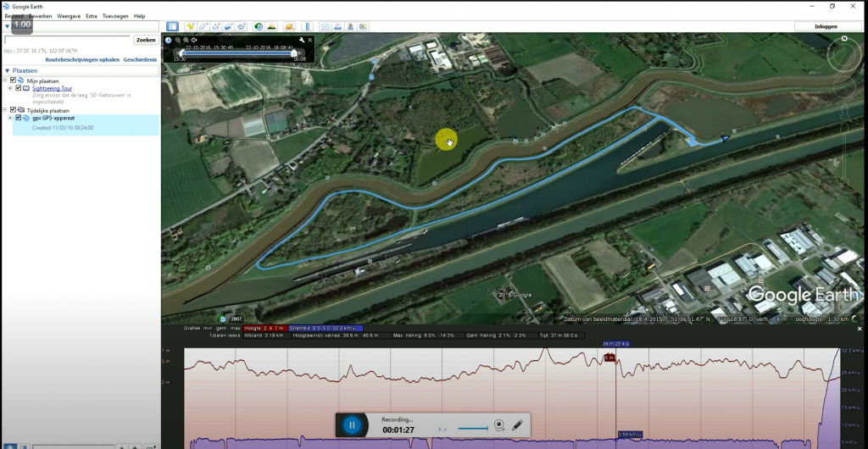Open the Extra menu
This screenshot has height=449, width=868.
pyautogui.click(x=92, y=16)
